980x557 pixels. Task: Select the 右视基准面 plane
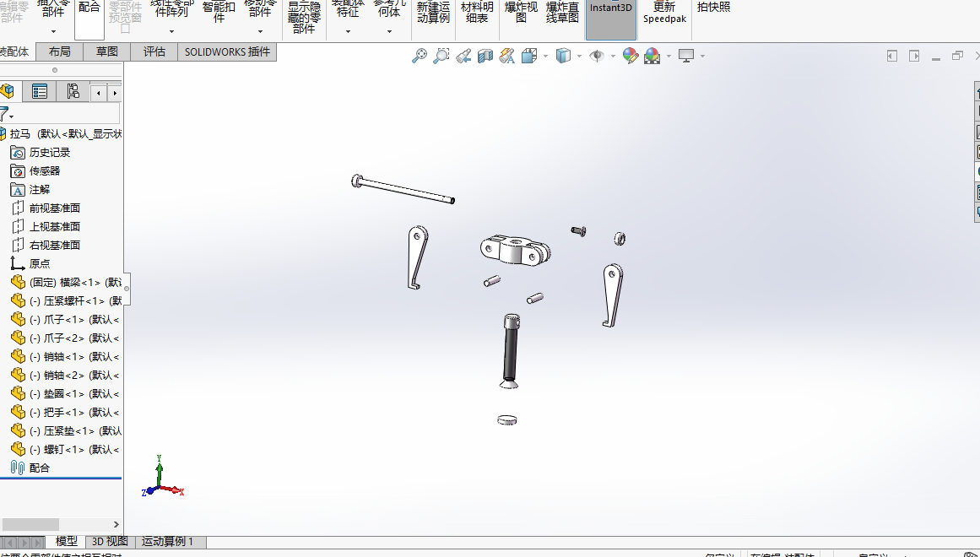point(54,245)
